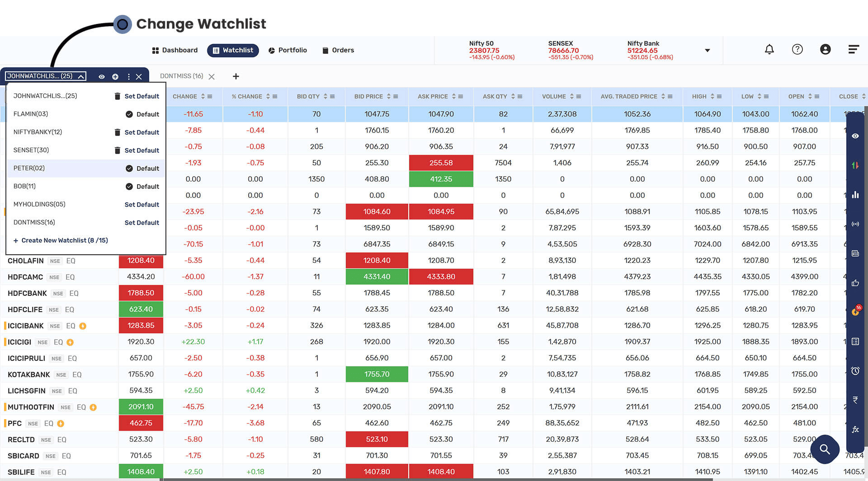Click Nifty 50 index value 23807.75
The image size is (868, 481).
484,51
